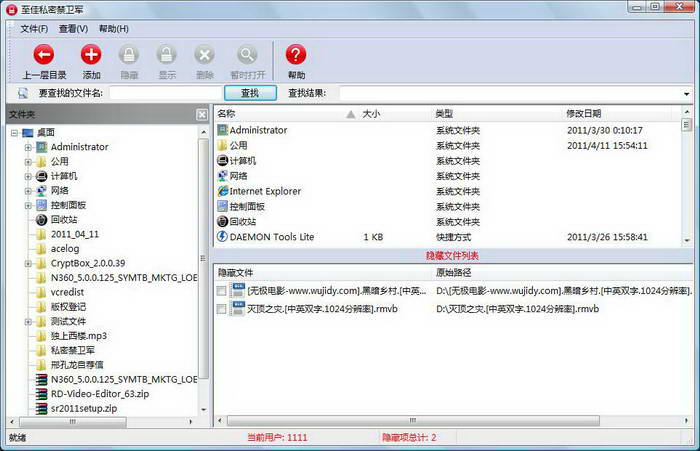Open the 文件(F) menu
Viewport: 700px width, 451px height.
(34, 29)
